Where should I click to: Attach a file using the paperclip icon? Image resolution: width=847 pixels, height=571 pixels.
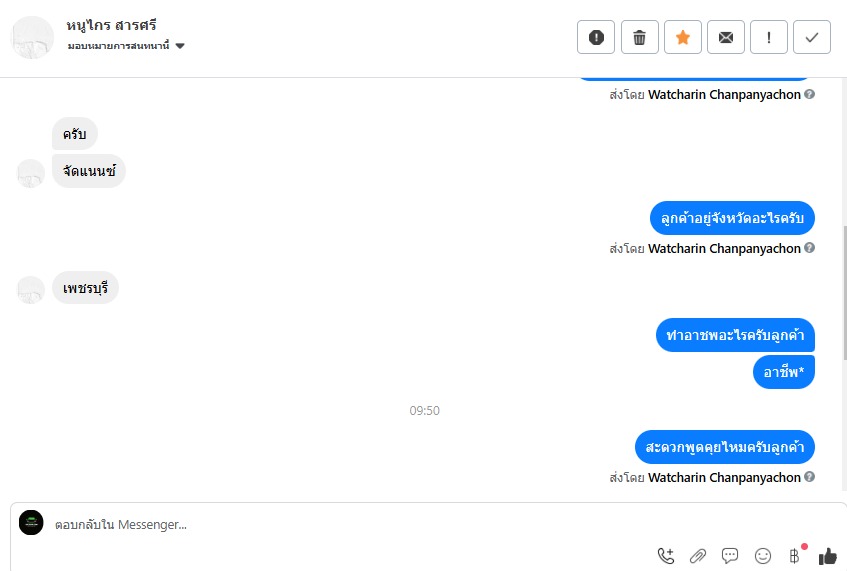point(698,555)
